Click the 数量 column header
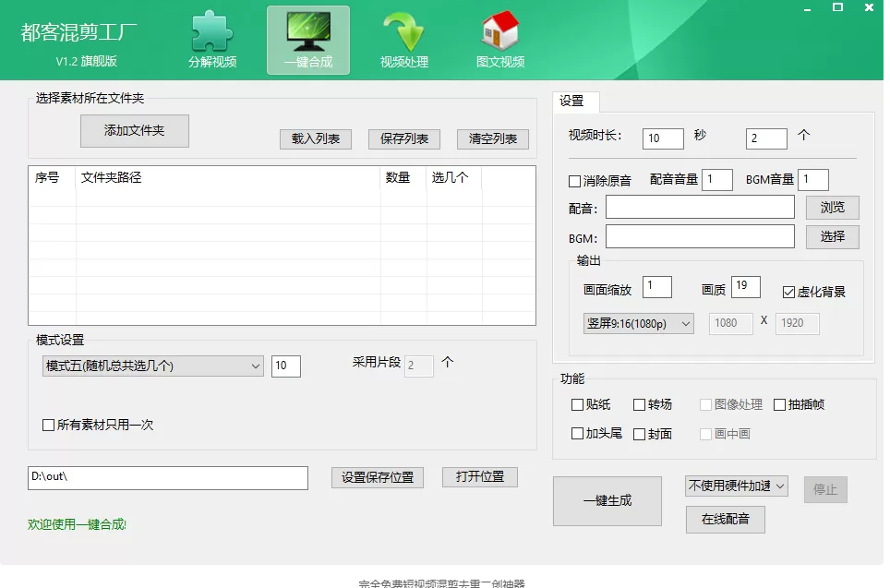 403,177
